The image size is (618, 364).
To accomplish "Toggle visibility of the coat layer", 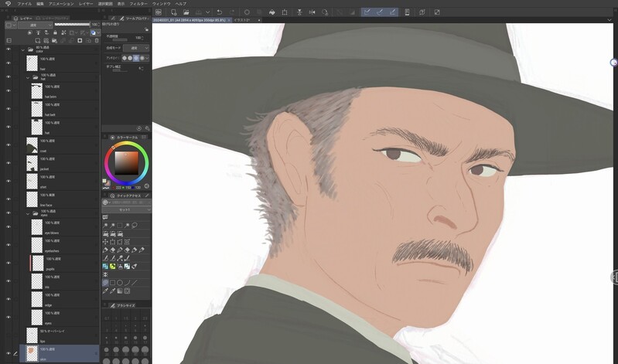I will [x=8, y=144].
